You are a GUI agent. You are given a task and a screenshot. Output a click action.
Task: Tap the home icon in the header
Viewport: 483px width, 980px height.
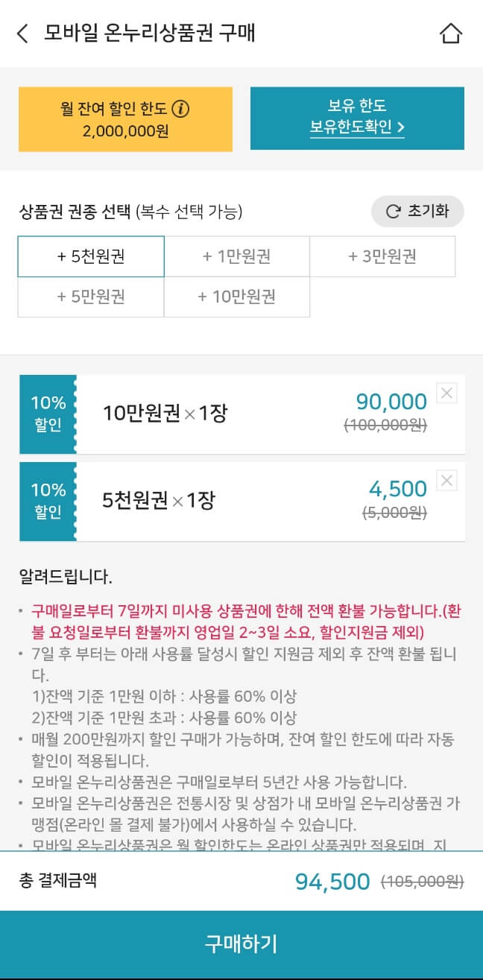point(450,34)
